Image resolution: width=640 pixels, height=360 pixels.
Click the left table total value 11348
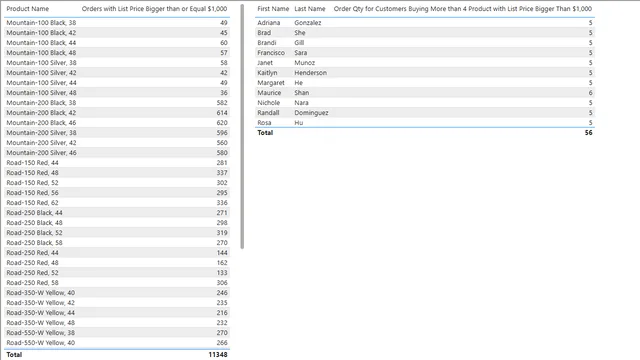218,354
